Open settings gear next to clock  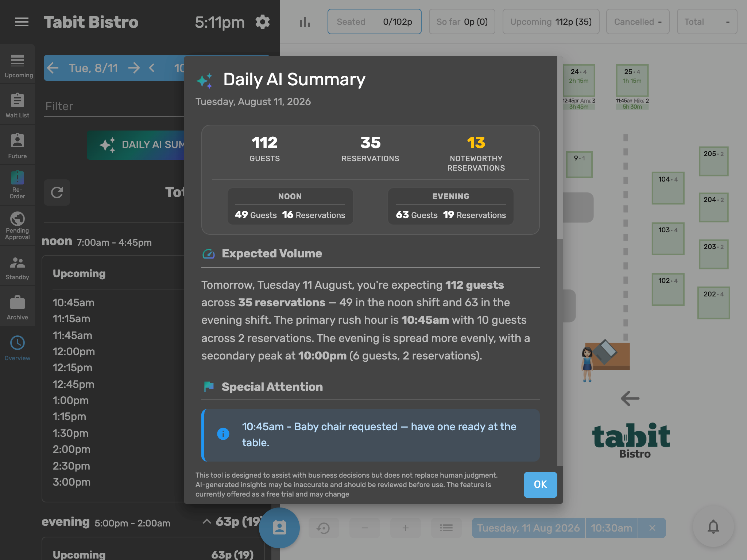pos(262,22)
